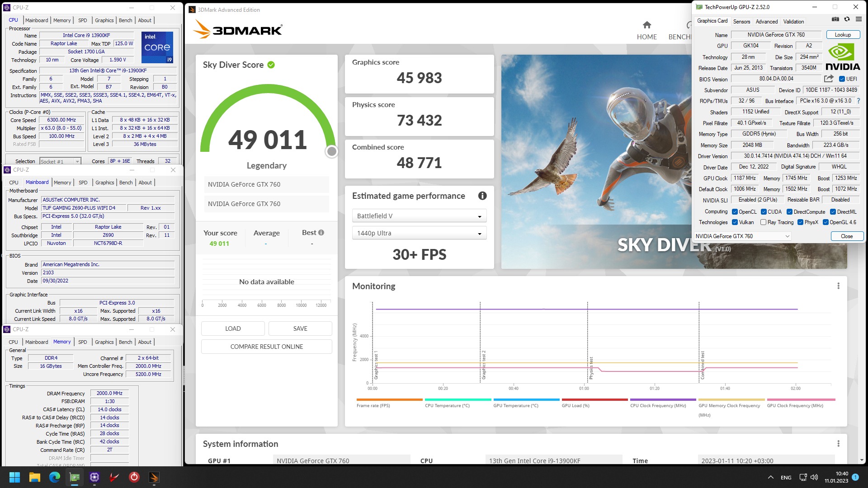Click the Graphics test 2 marker in the chart
This screenshot has height=488, width=868.
click(x=483, y=364)
